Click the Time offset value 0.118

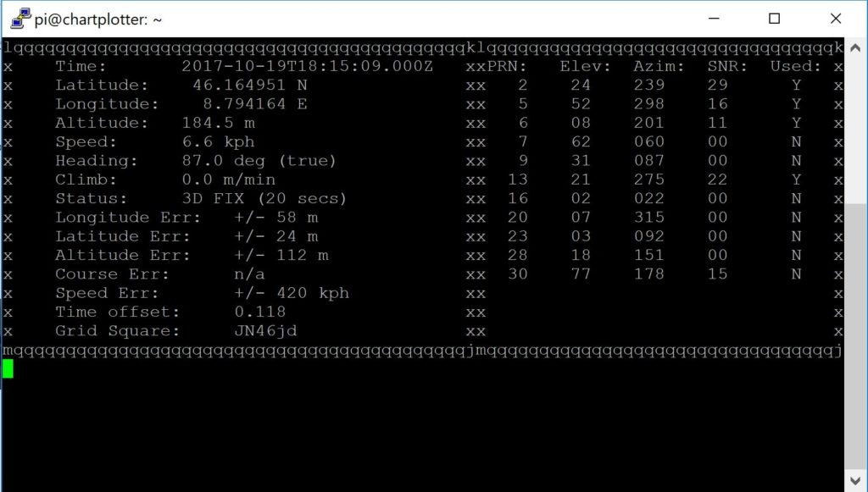(259, 312)
